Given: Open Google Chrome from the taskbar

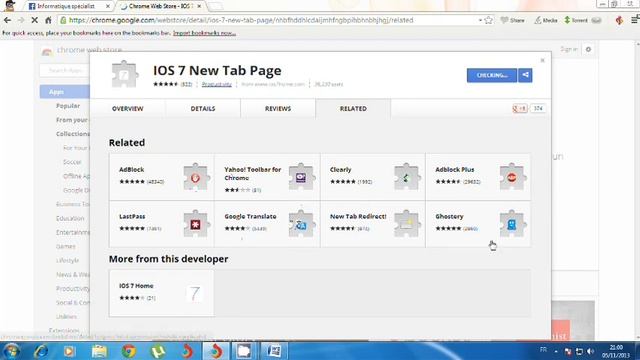Looking at the screenshot, I should pyautogui.click(x=129, y=351).
